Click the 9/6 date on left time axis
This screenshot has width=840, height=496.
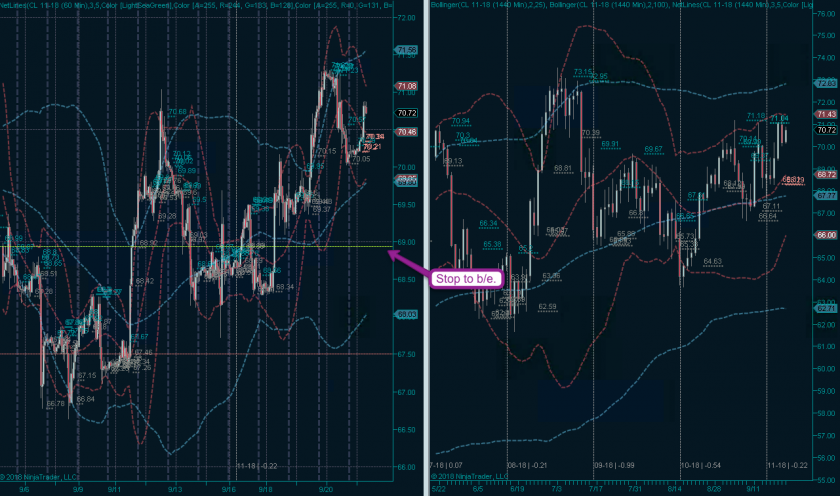[24, 489]
